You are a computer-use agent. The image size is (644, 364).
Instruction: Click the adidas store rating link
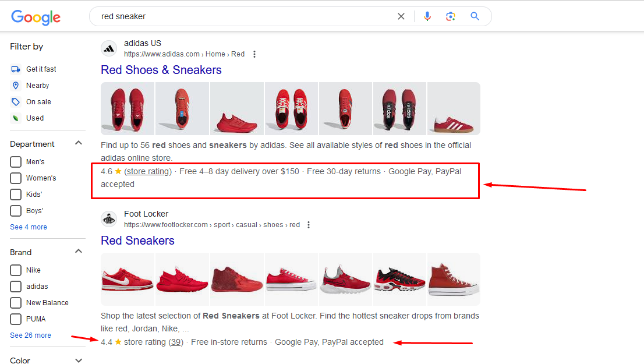[x=148, y=171]
